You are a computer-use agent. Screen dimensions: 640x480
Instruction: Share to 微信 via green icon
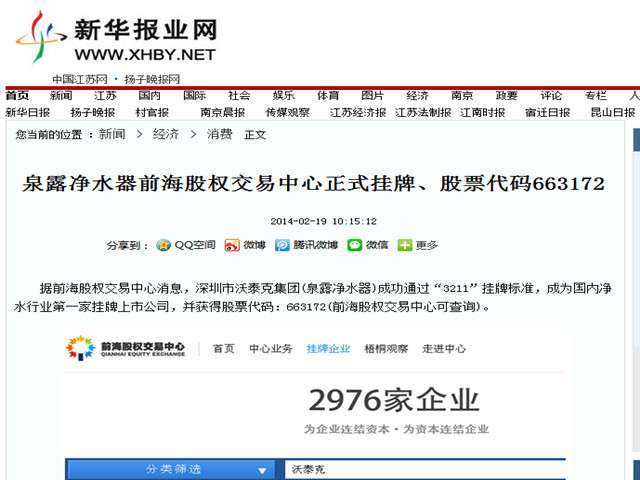click(x=354, y=245)
